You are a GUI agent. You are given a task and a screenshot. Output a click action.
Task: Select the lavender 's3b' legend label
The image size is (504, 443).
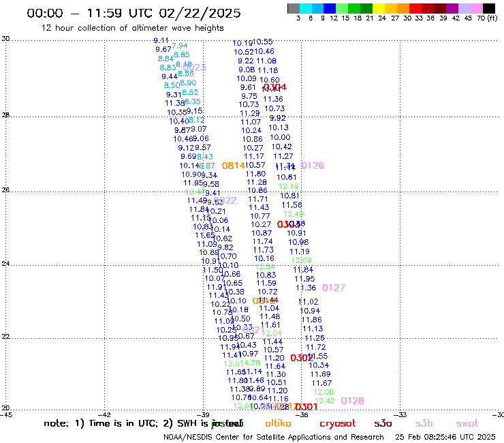point(424,423)
